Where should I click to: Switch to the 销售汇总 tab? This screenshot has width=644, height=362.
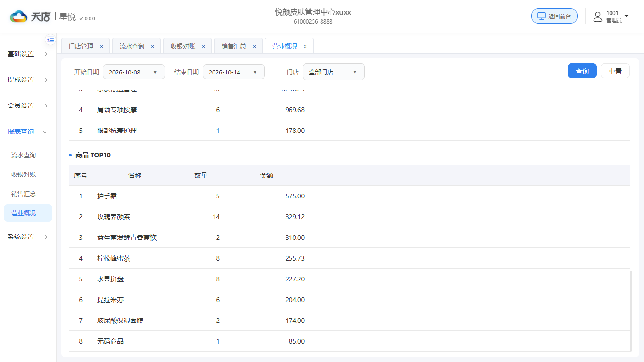coord(234,46)
